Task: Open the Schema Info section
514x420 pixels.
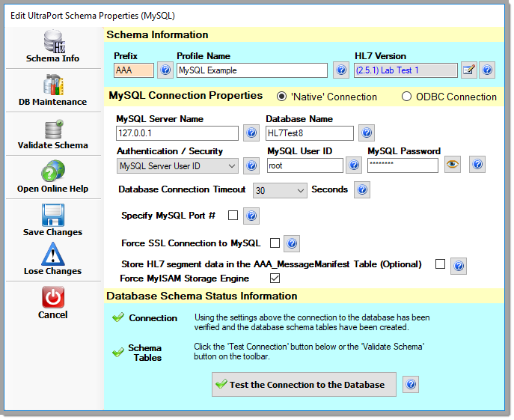Action: click(x=53, y=47)
